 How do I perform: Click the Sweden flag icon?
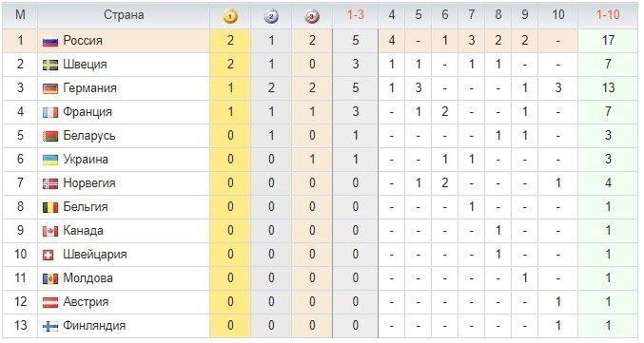coord(50,65)
